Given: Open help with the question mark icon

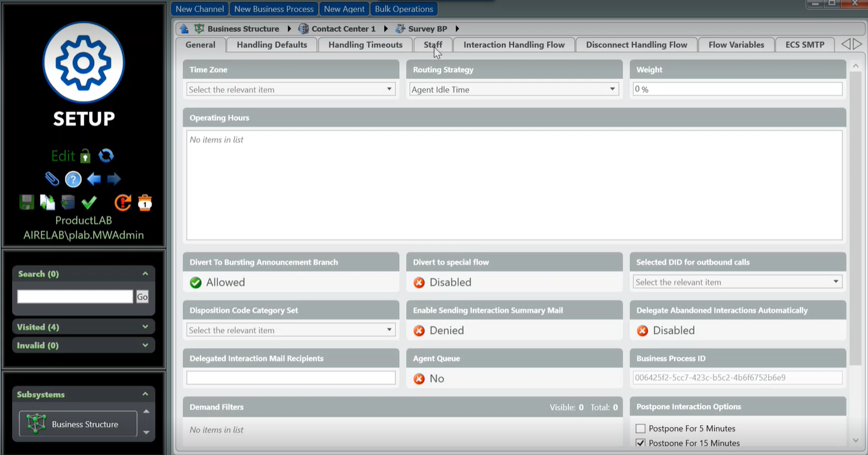Looking at the screenshot, I should [73, 179].
